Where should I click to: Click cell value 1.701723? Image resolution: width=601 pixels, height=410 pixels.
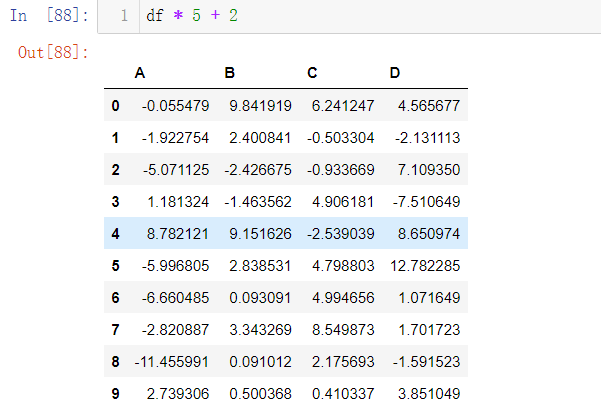429,330
